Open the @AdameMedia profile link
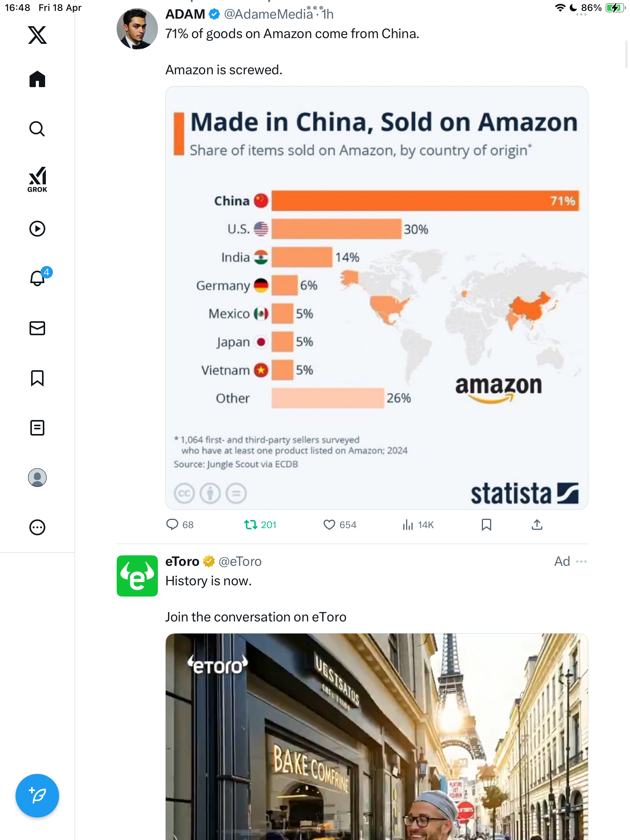The height and width of the screenshot is (840, 630). coord(268,14)
